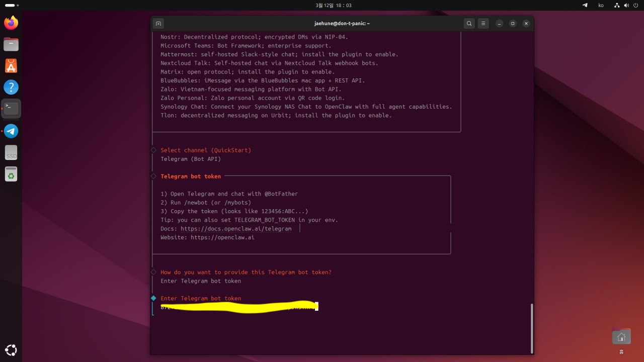This screenshot has width=644, height=362.
Task: Open the docs.openclaw.ai/telegram link
Action: click(x=236, y=229)
